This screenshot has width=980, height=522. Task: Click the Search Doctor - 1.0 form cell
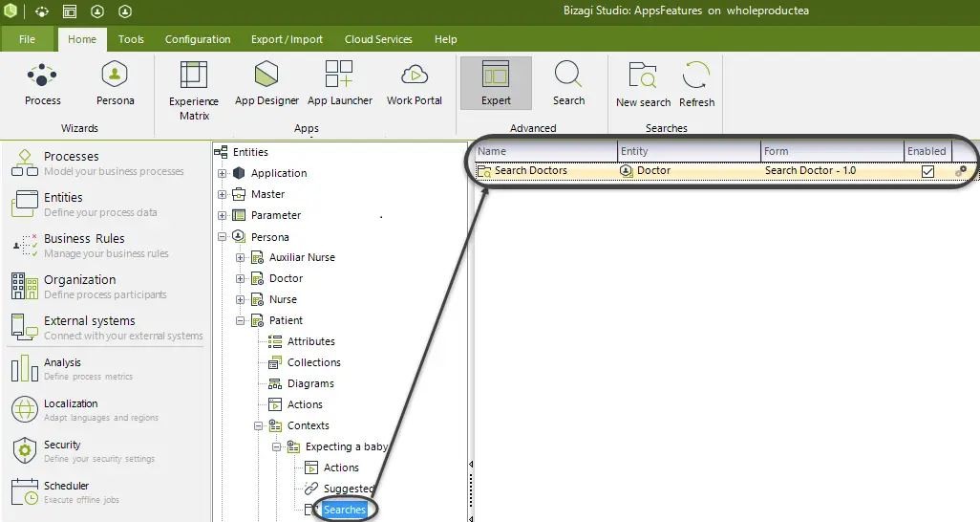810,170
